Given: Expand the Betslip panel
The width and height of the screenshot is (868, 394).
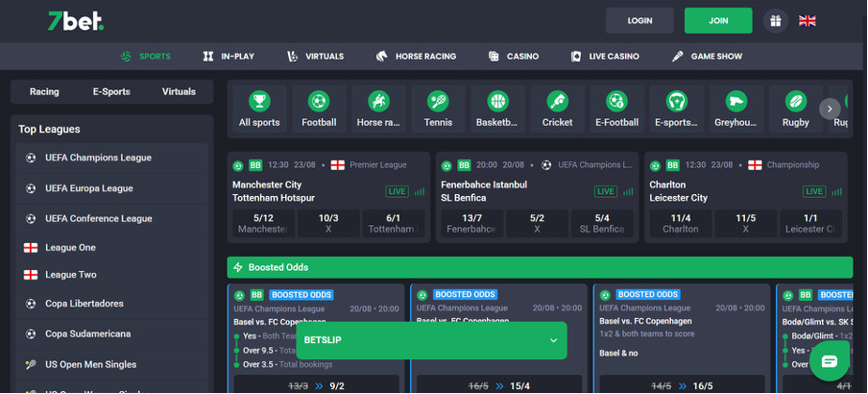Looking at the screenshot, I should pyautogui.click(x=431, y=340).
